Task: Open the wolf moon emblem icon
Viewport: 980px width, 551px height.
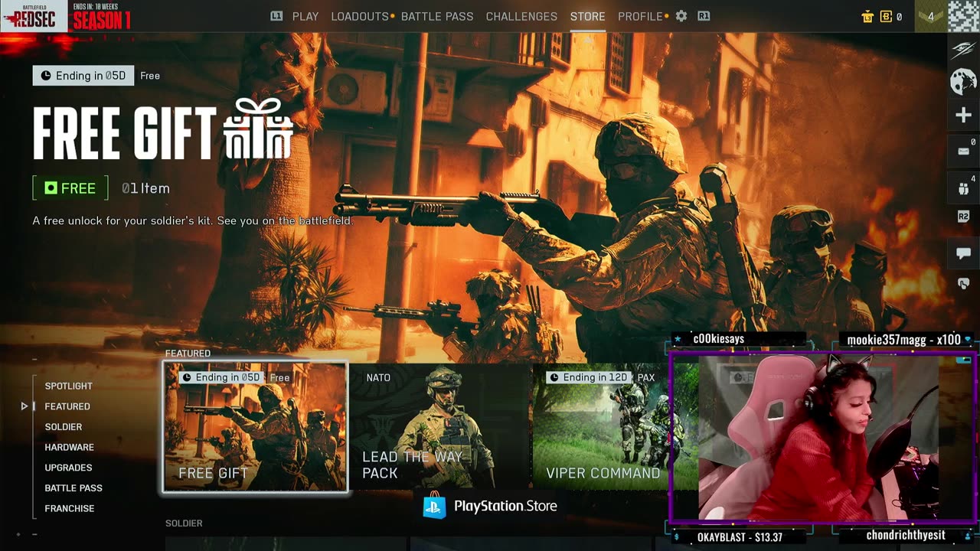Action: (963, 81)
